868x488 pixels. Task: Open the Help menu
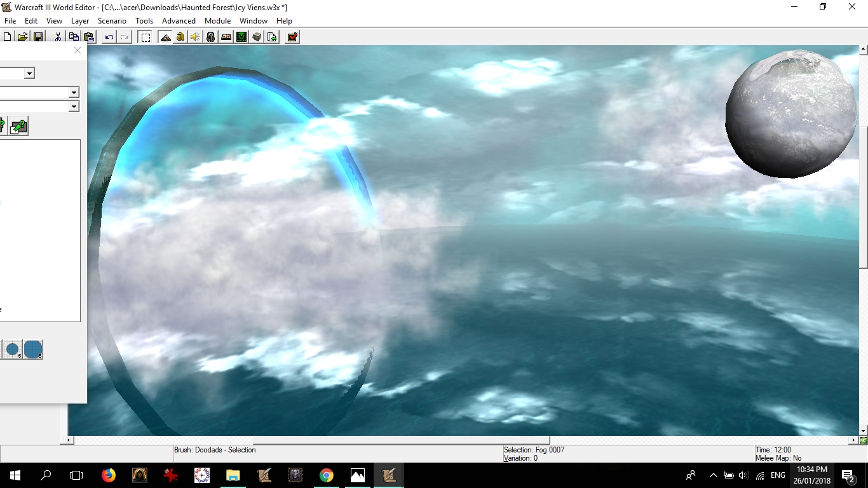click(284, 21)
